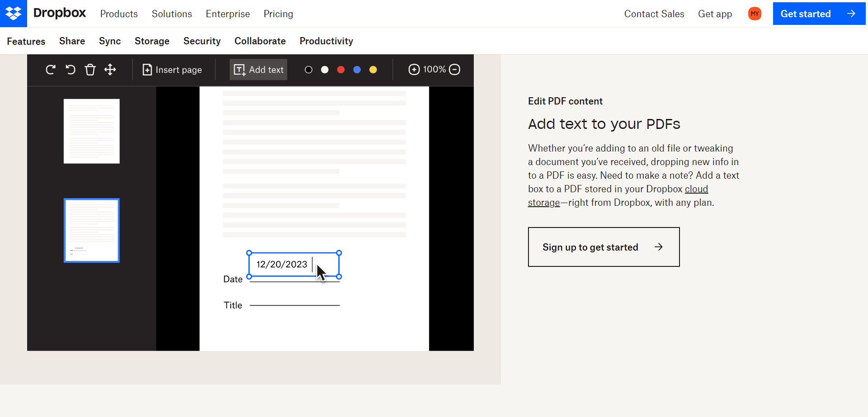Viewport: 868px width, 417px height.
Task: Zoom in with the plus icon
Action: pyautogui.click(x=414, y=69)
